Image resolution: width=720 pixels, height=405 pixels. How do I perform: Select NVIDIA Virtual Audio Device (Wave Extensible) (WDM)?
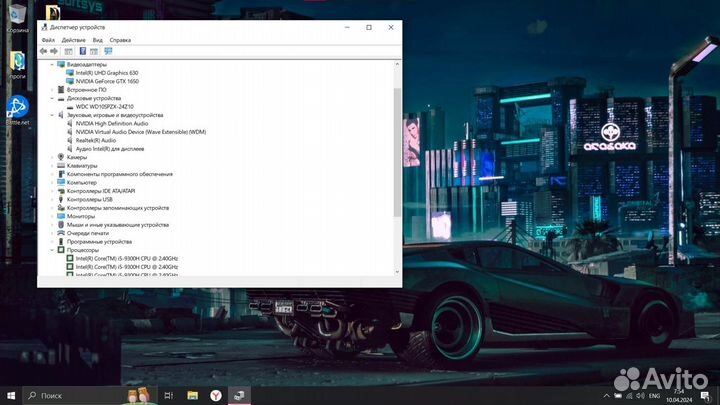pos(141,132)
